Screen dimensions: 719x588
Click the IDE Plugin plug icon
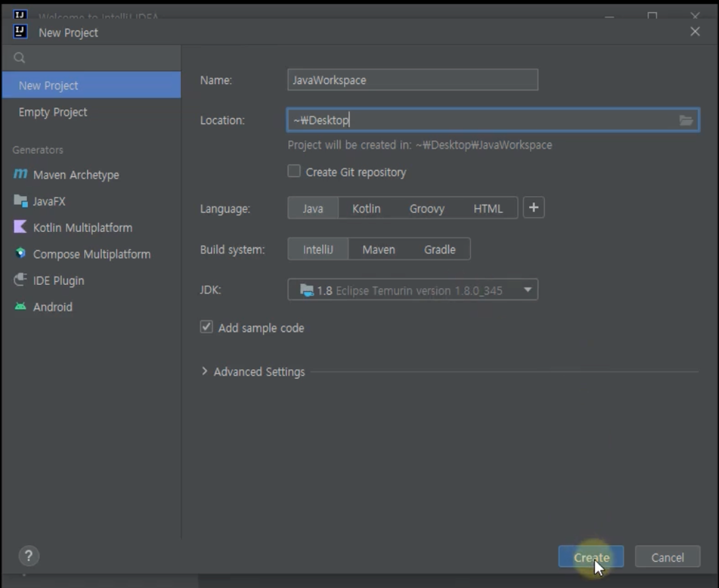pyautogui.click(x=20, y=279)
